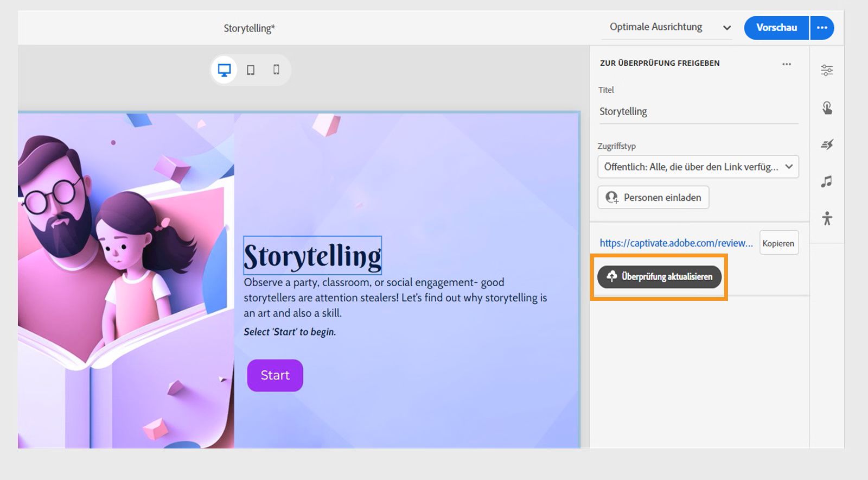
Task: Switch to desktop device view
Action: coord(224,70)
